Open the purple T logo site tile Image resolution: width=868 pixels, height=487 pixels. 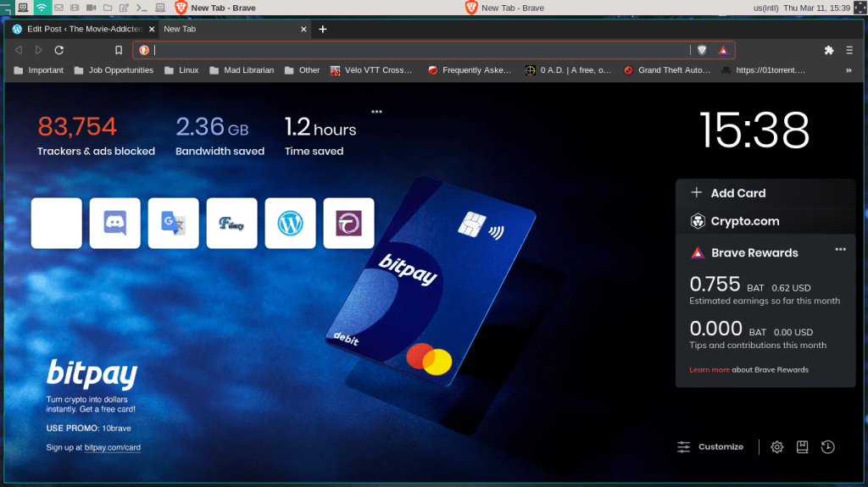[x=348, y=223]
